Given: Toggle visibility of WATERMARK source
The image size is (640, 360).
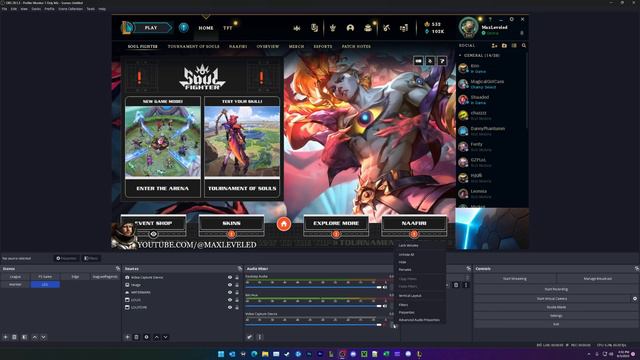Looking at the screenshot, I should click(x=230, y=292).
